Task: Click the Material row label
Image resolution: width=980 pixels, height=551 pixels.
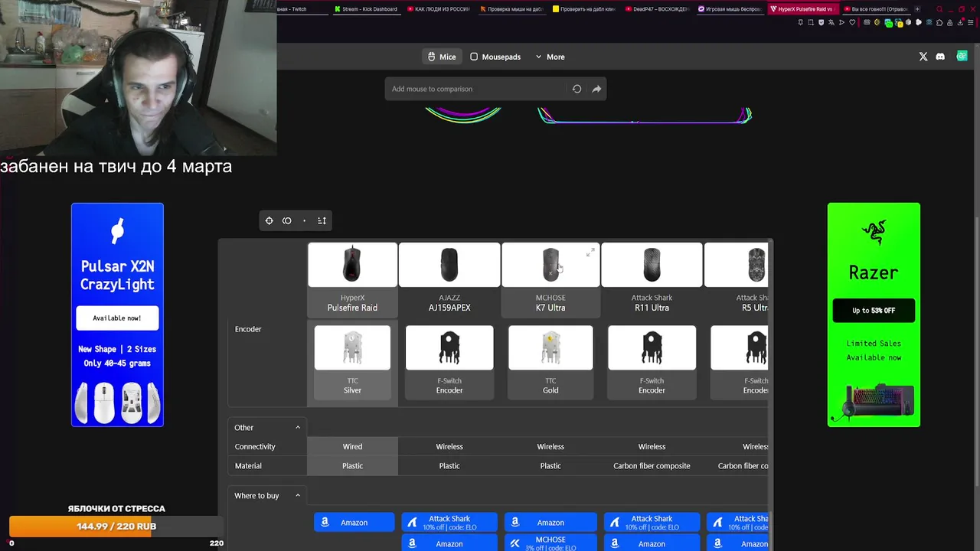Action: pos(248,466)
